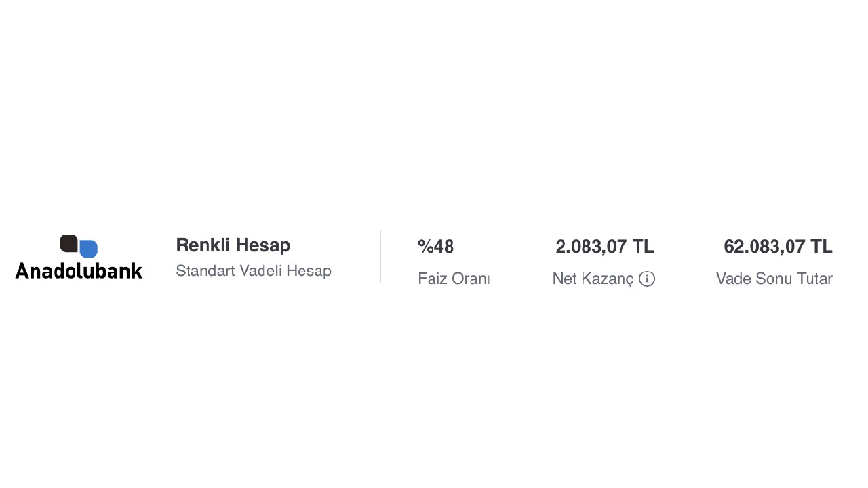
Task: Click the word Vadeli in the subtitle
Action: tap(260, 271)
